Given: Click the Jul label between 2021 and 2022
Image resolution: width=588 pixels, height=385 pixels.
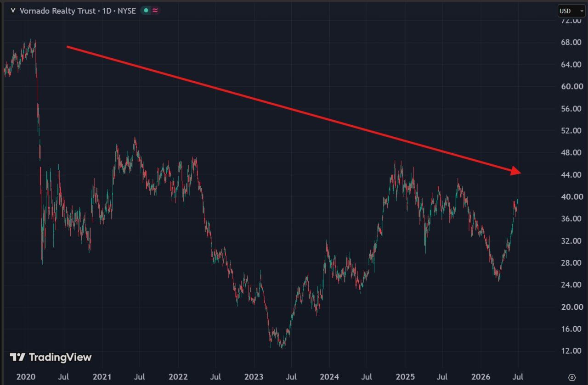Looking at the screenshot, I should (140, 377).
